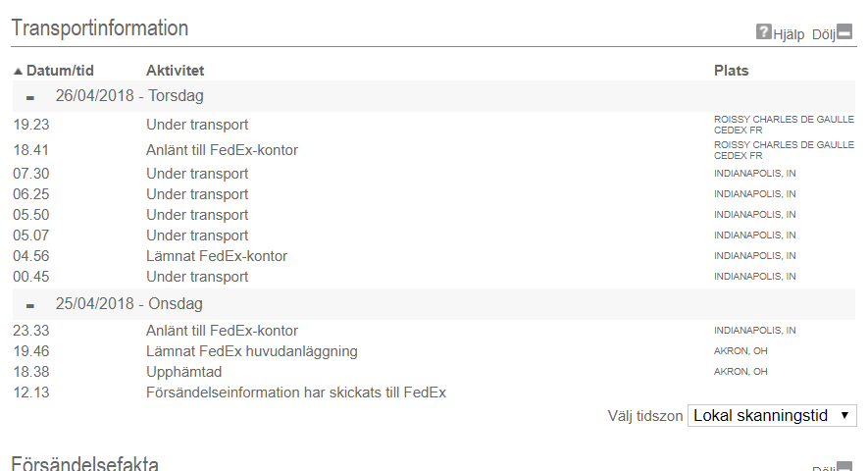This screenshot has width=868, height=471.
Task: Click the Försändelsefakta section heading
Action: coord(84,464)
